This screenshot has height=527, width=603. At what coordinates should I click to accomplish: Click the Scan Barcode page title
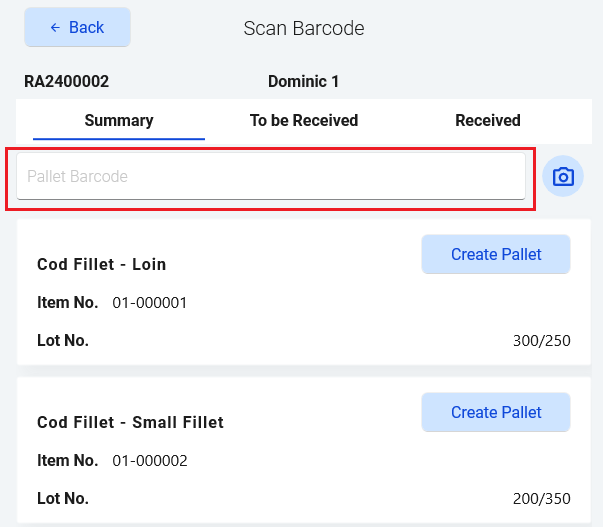[x=304, y=28]
